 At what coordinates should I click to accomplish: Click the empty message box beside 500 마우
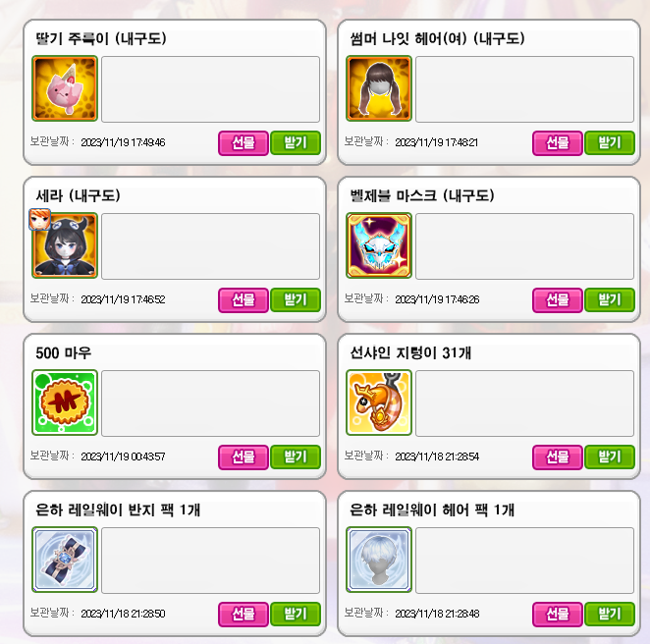[210, 403]
